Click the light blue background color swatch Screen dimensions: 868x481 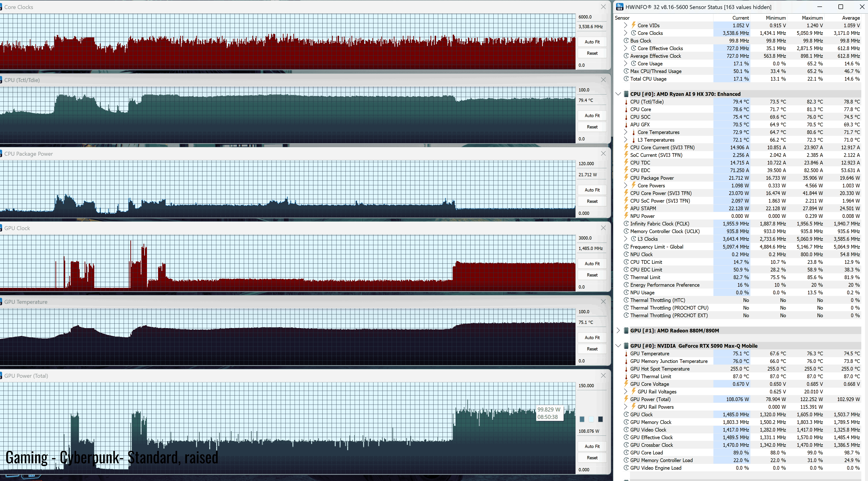591,419
